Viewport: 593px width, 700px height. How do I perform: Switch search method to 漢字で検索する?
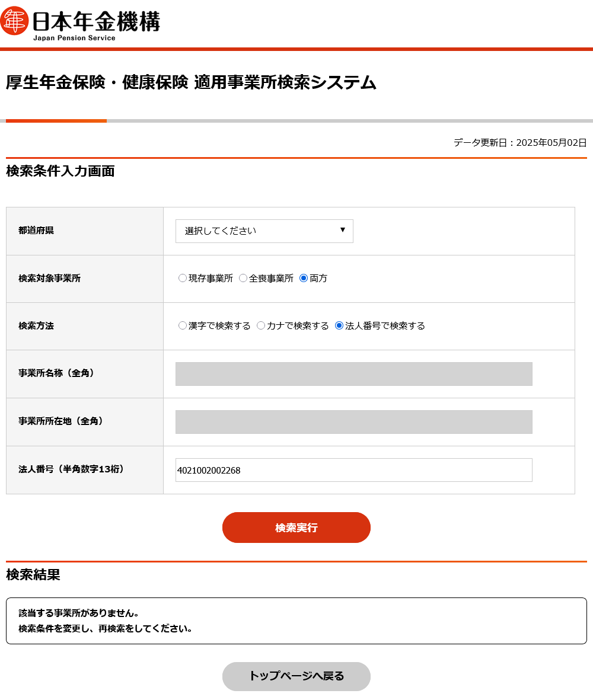[x=183, y=325]
